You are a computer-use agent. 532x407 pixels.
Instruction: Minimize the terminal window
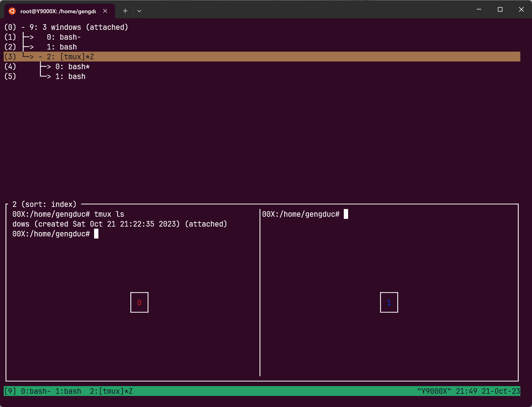click(479, 10)
